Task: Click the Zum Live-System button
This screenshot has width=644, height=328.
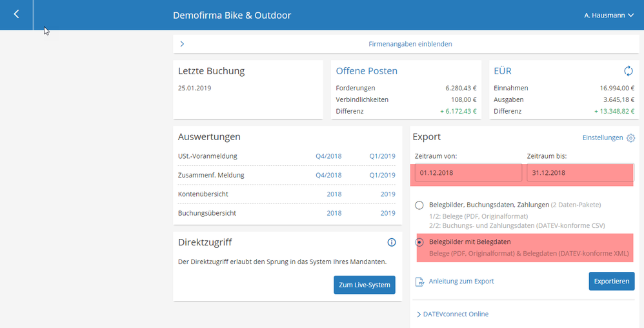Action: [364, 285]
